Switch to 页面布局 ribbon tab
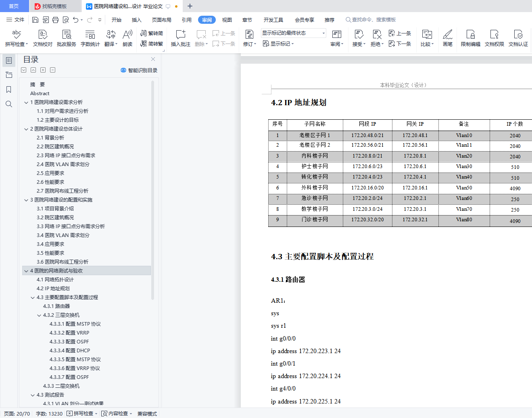The height and width of the screenshot is (418, 532). pyautogui.click(x=162, y=20)
